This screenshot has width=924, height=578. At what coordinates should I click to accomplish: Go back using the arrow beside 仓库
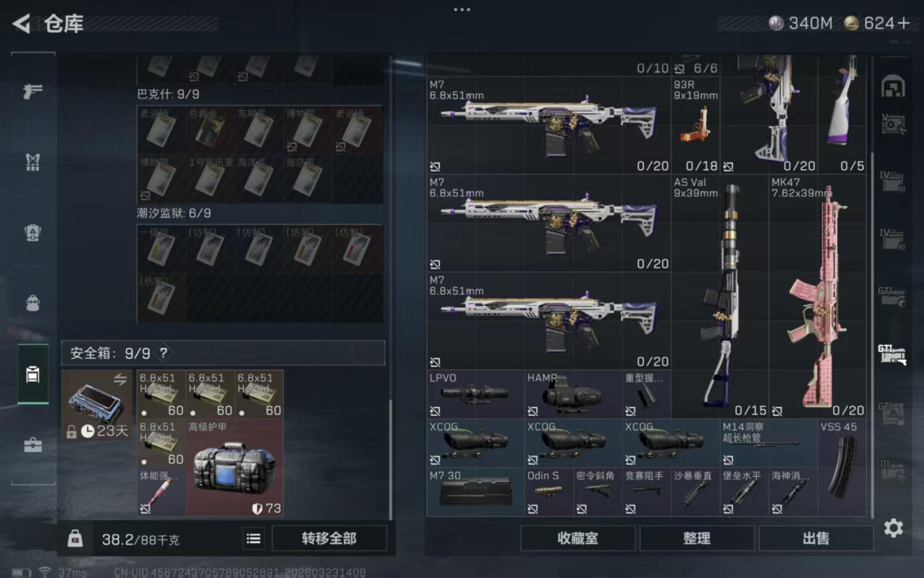(21, 24)
